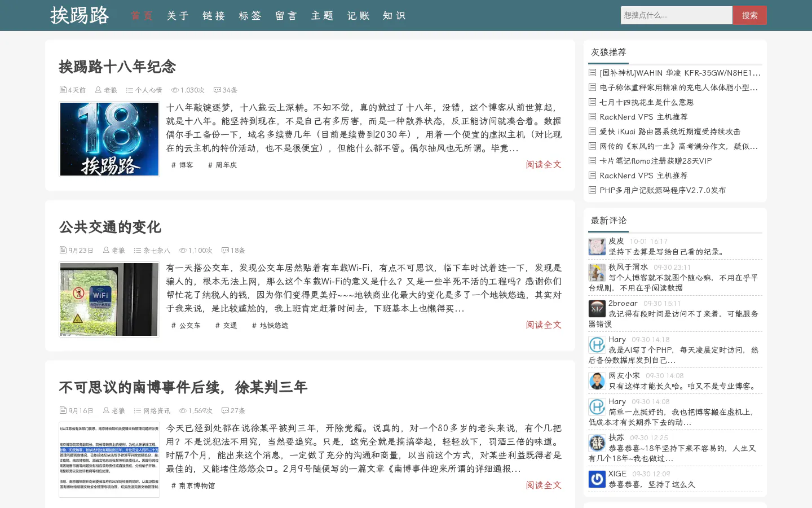Click the comment icon beside 18条
812x508 pixels.
tap(225, 251)
